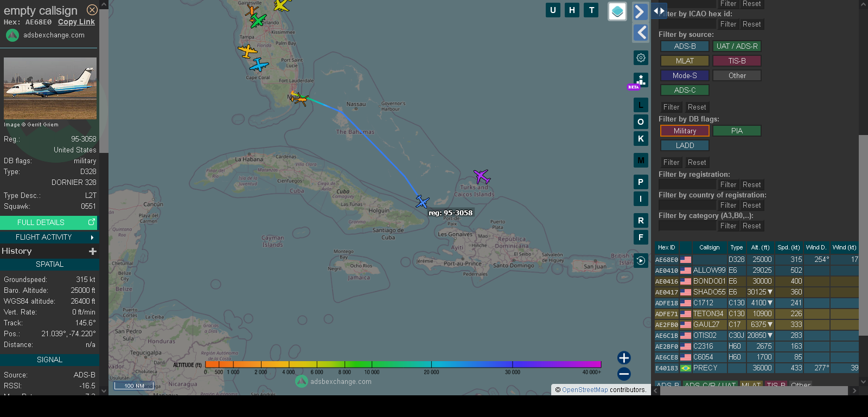Select the PRECY aircraft row
The image size is (868, 417).
pos(757,368)
